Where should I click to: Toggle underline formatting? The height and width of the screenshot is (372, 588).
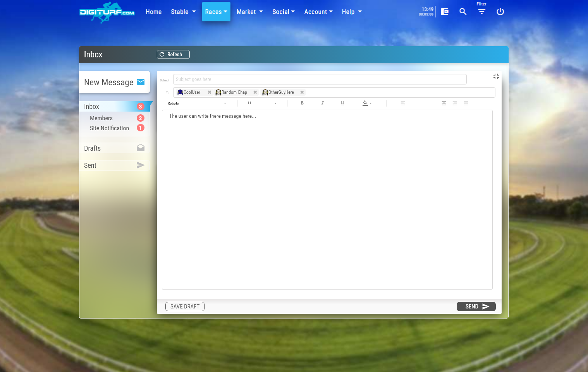[x=342, y=103]
